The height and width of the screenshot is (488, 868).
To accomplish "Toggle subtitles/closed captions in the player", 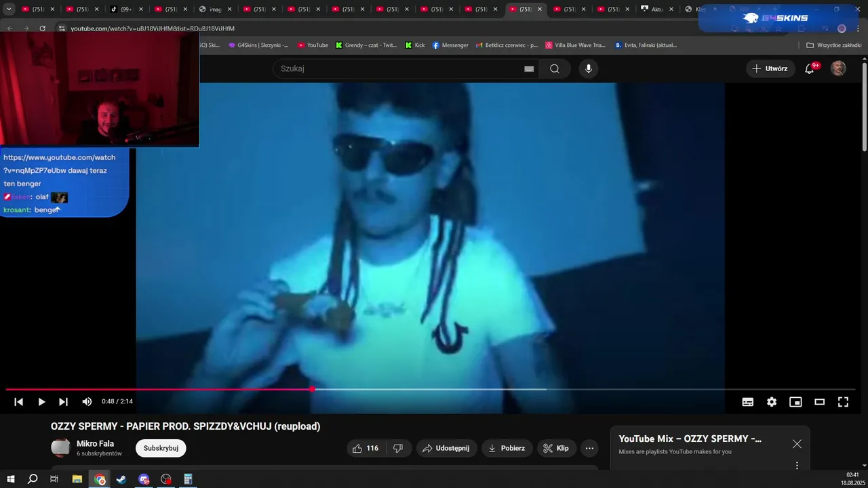I will coord(748,402).
